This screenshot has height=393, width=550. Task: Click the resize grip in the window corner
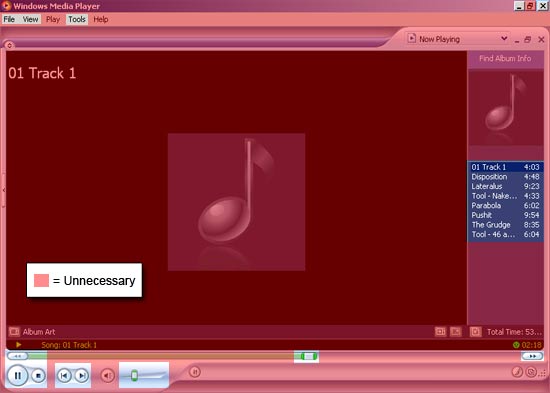[542, 374]
